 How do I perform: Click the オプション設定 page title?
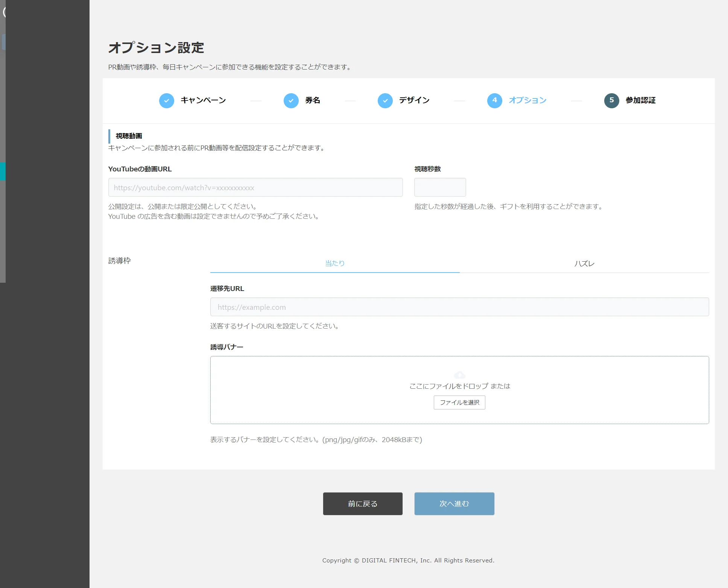156,48
